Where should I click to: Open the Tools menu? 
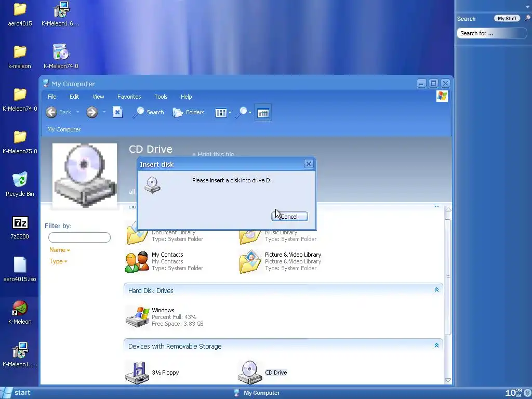[x=161, y=97]
